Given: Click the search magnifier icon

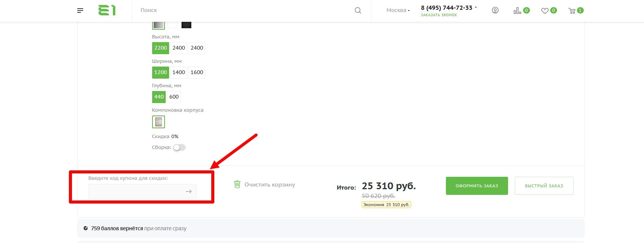Looking at the screenshot, I should point(358,11).
